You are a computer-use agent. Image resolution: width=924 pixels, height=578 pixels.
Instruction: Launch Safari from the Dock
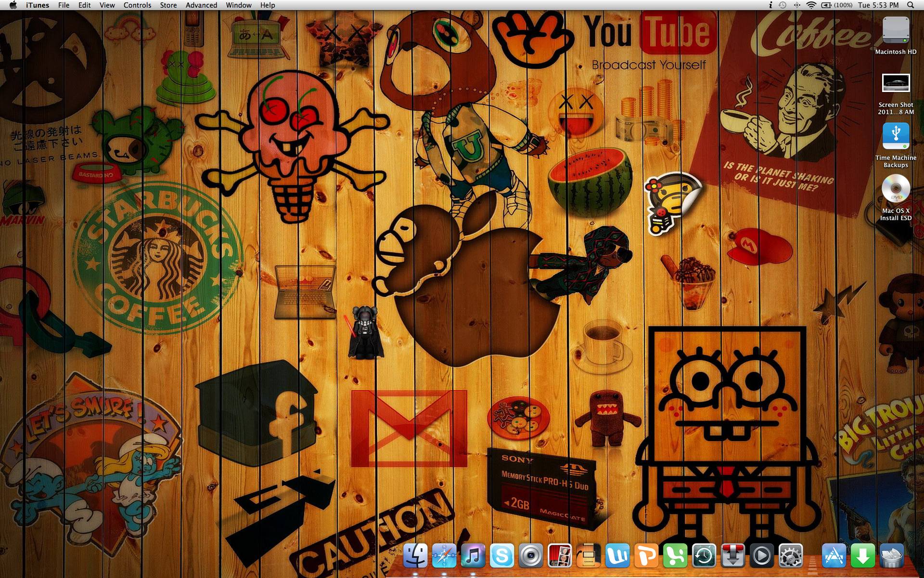click(444, 556)
